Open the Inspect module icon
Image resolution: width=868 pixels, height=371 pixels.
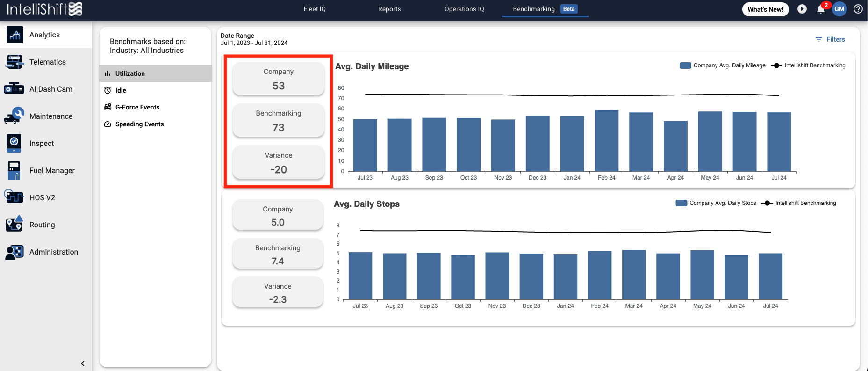(14, 143)
